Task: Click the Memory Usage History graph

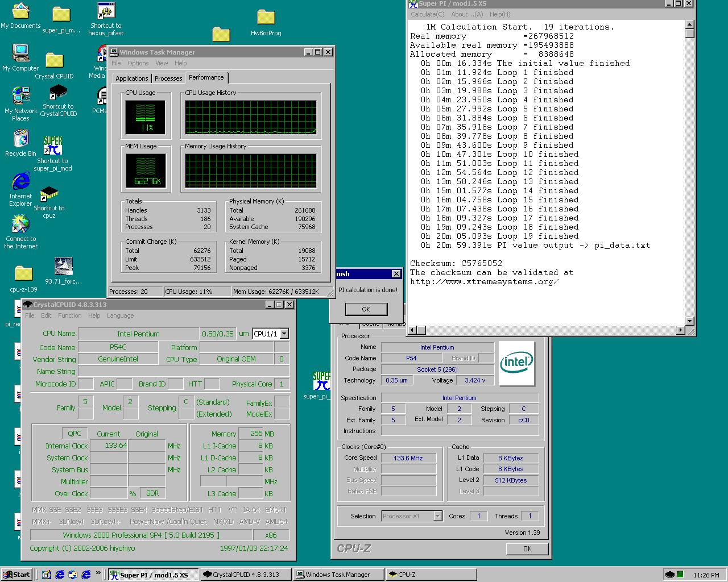Action: click(x=250, y=171)
